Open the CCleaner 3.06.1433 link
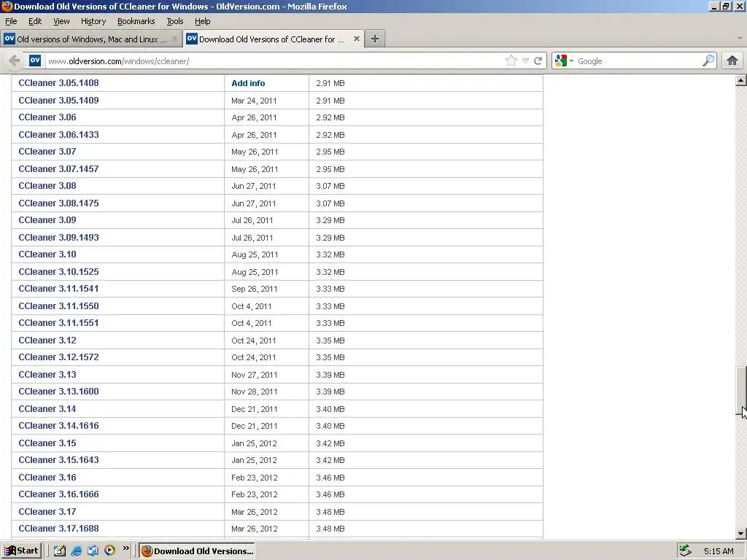 pos(58,135)
